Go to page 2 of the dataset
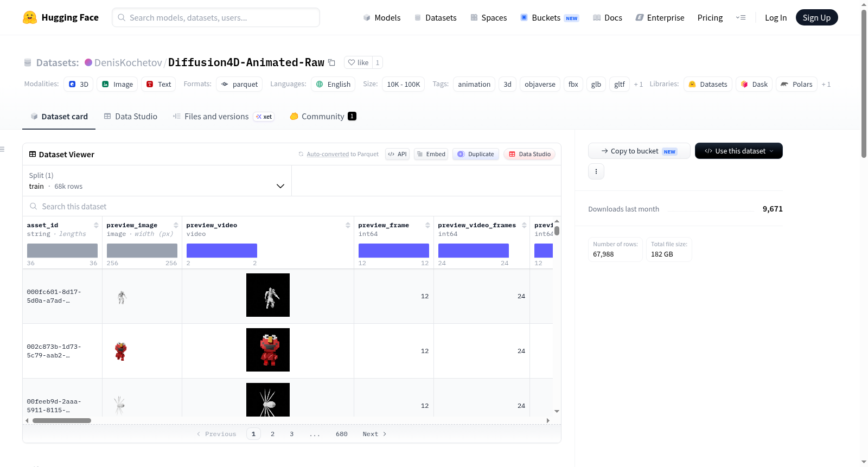868x467 pixels. [x=272, y=434]
